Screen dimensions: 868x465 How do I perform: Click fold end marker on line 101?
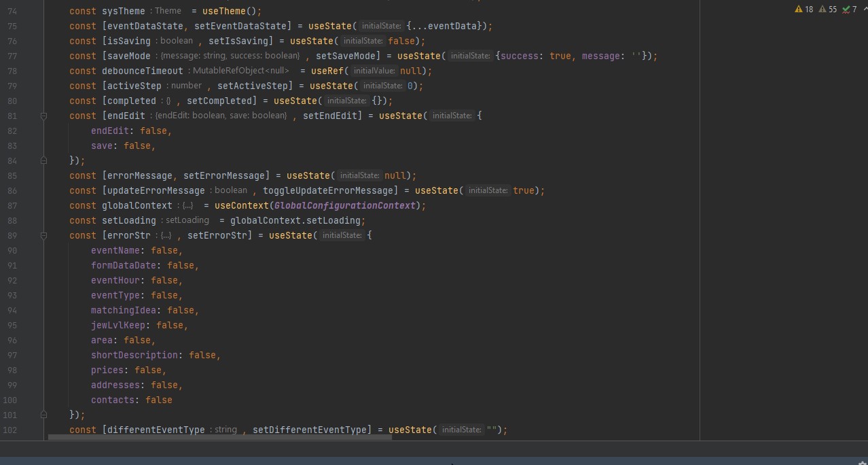coord(43,415)
